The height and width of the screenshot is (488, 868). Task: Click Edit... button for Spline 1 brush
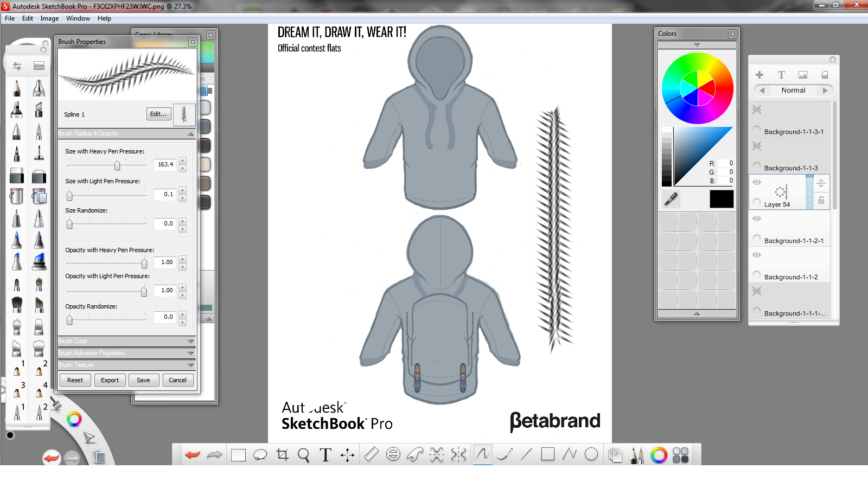pyautogui.click(x=158, y=114)
